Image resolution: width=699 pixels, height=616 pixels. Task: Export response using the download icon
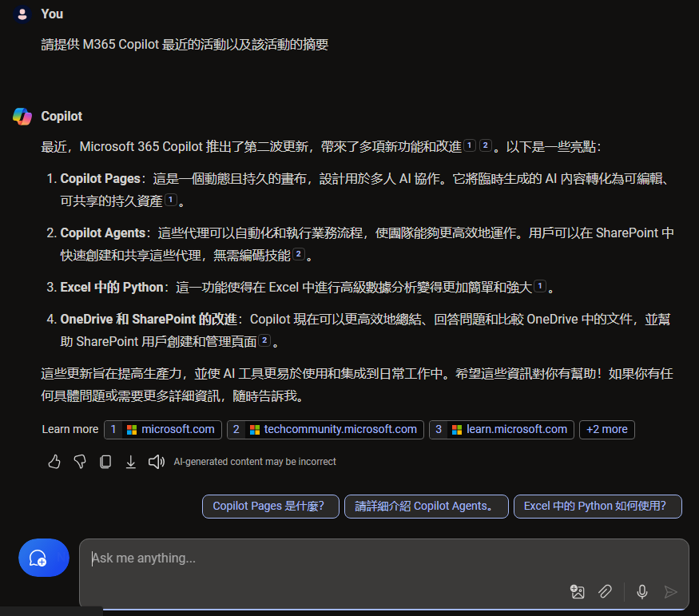pos(131,462)
